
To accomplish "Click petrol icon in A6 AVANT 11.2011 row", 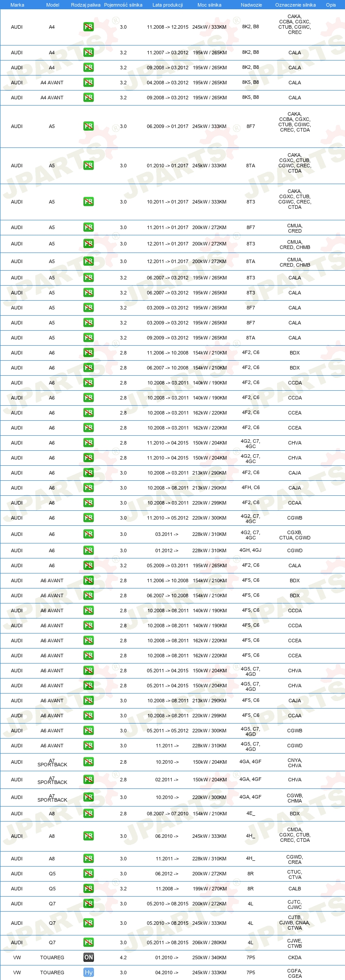I will click(x=89, y=746).
